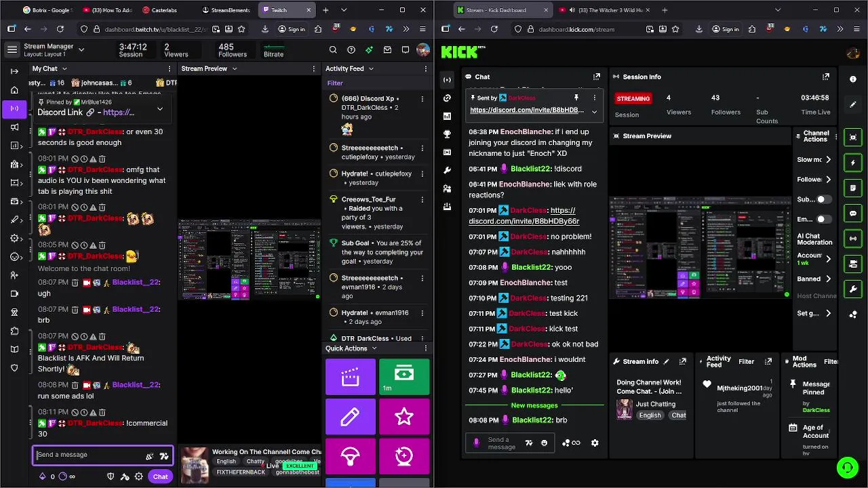Image resolution: width=868 pixels, height=488 pixels.
Task: Expand Slow mode channel action in Kick
Action: click(828, 160)
